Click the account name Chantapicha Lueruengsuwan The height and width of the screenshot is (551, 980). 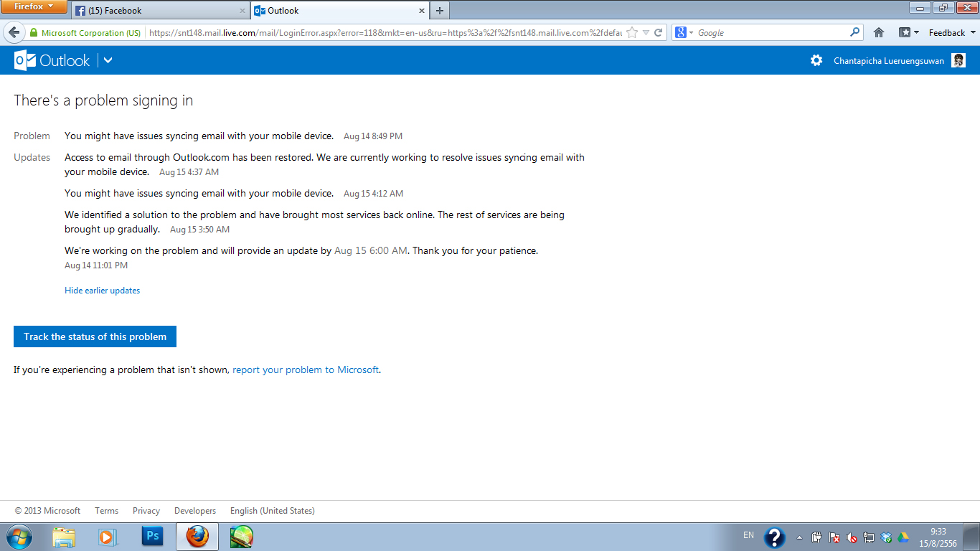889,61
